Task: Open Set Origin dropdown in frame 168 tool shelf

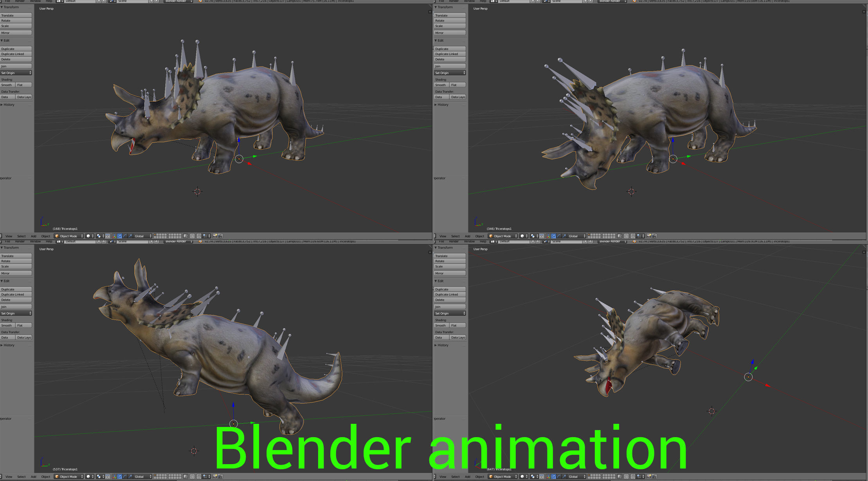Action: click(x=16, y=73)
